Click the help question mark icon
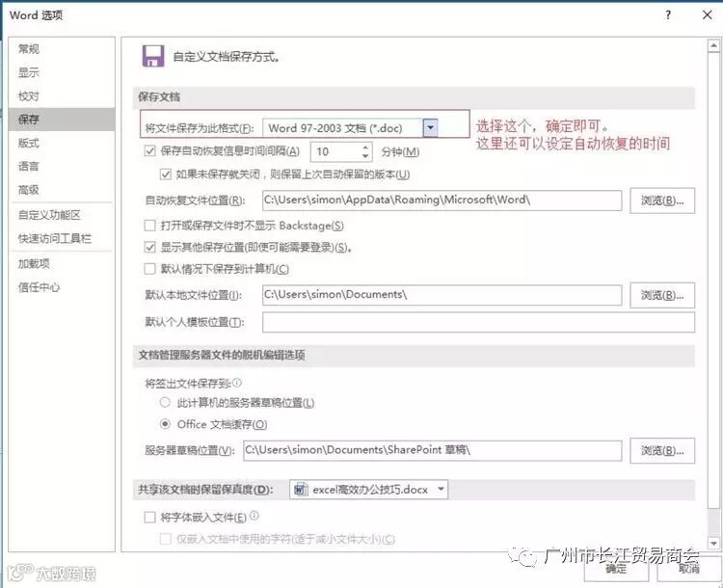This screenshot has width=723, height=588. (668, 14)
